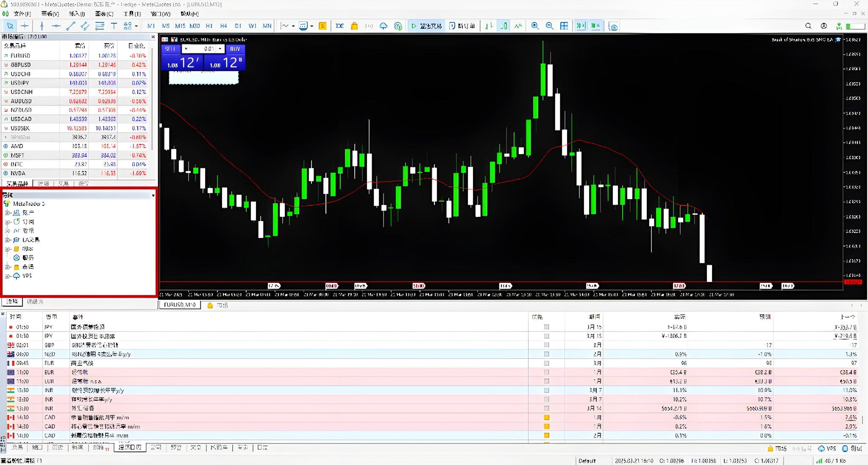Viewport: 868px width, 465px height.
Task: Switch to the Navigator favorites tab
Action: 36,302
